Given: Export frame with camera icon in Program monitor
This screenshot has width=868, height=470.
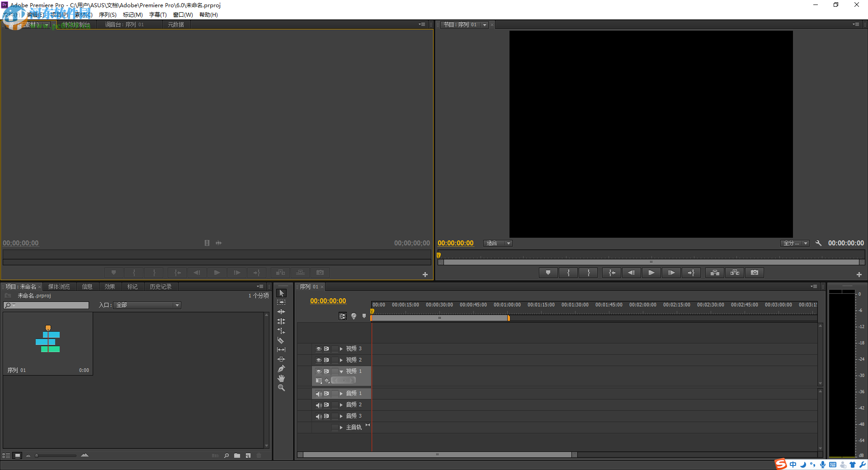Looking at the screenshot, I should [x=755, y=273].
